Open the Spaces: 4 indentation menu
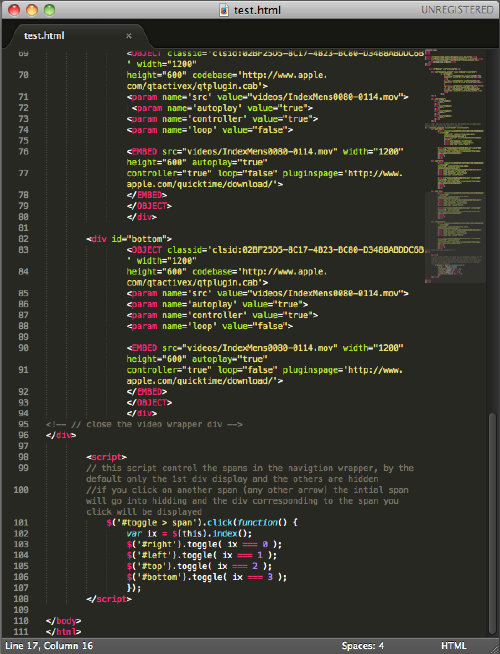This screenshot has width=500, height=654. pyautogui.click(x=362, y=646)
